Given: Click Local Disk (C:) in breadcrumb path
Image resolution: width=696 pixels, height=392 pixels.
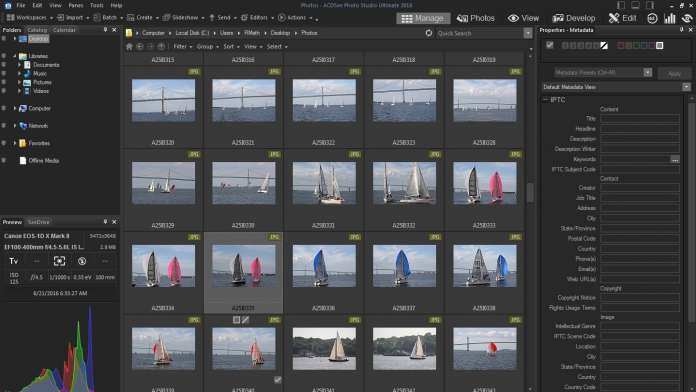Looking at the screenshot, I should [192, 33].
